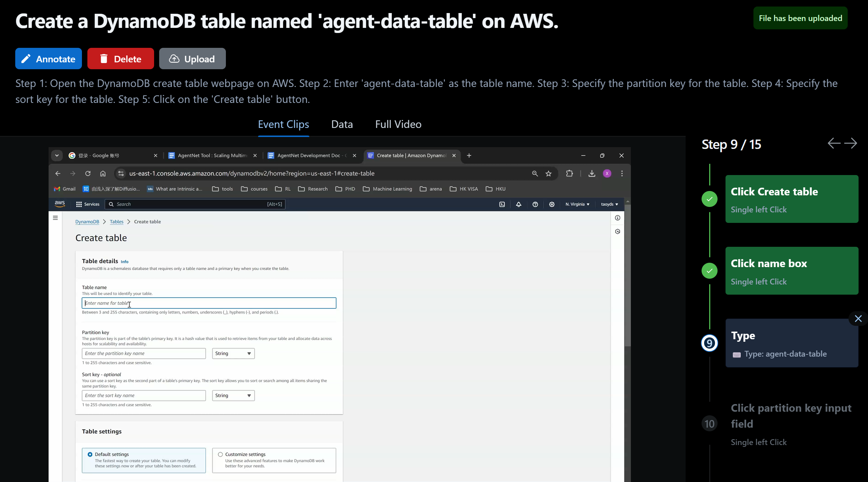Switch to the AgentNet Tool browser tab
Image resolution: width=868 pixels, height=482 pixels.
(x=212, y=155)
